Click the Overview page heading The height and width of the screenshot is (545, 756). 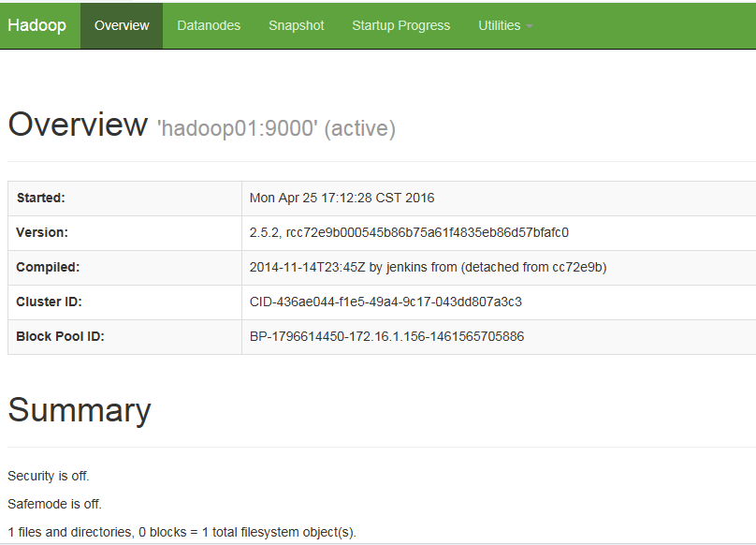point(78,125)
